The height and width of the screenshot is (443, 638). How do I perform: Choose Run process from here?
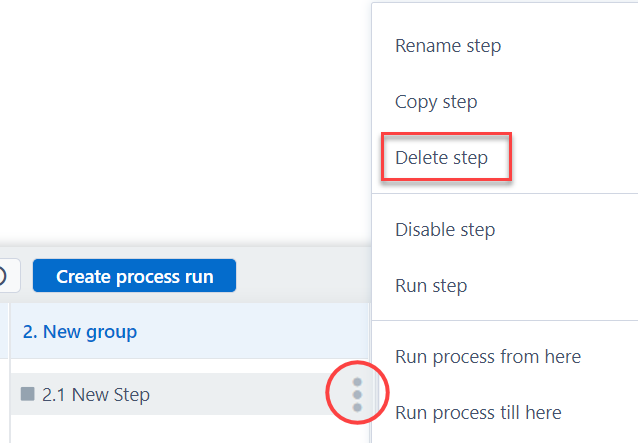[x=488, y=357]
